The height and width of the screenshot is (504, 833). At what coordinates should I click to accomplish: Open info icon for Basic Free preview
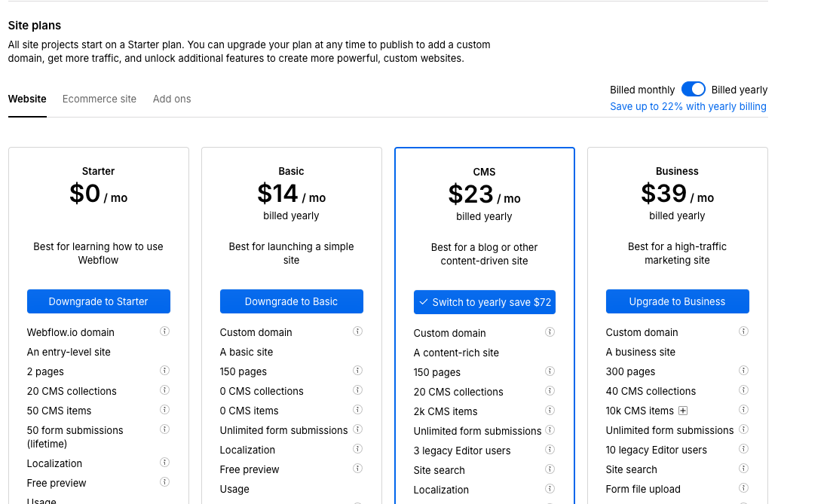(357, 469)
